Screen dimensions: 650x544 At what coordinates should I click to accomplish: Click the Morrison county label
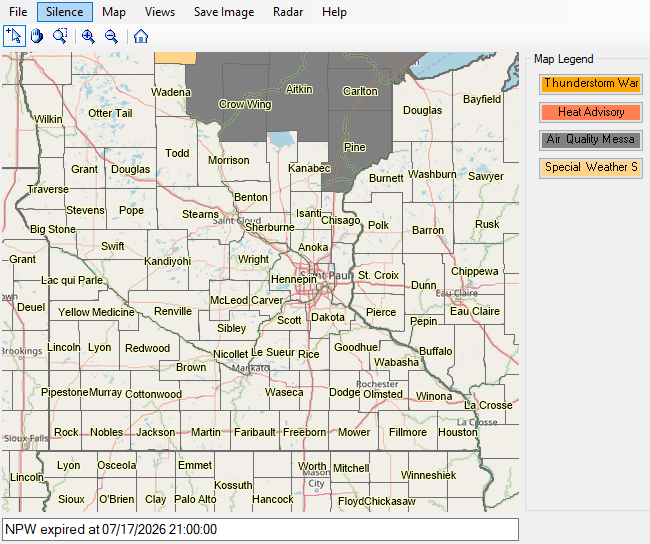click(228, 160)
